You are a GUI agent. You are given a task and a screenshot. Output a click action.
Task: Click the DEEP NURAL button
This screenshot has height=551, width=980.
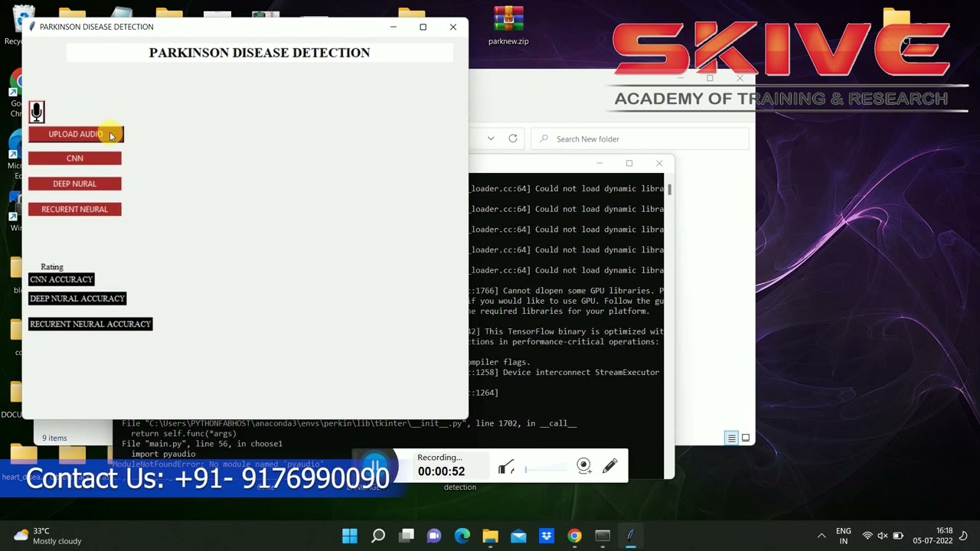(75, 184)
